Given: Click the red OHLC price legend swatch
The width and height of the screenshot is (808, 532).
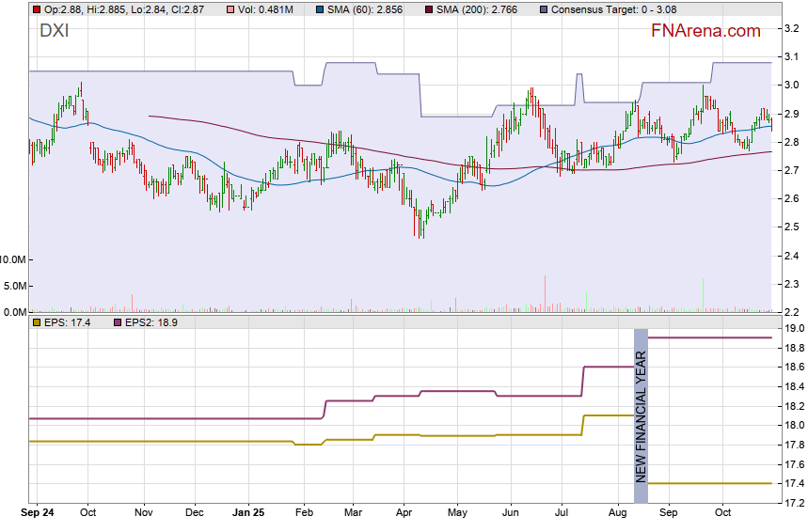Looking at the screenshot, I should (x=36, y=8).
